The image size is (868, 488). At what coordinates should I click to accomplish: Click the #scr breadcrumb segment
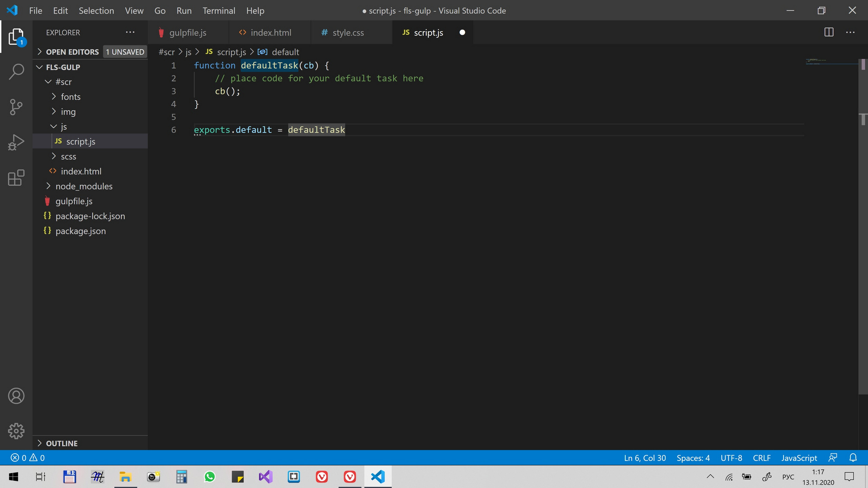pyautogui.click(x=167, y=52)
